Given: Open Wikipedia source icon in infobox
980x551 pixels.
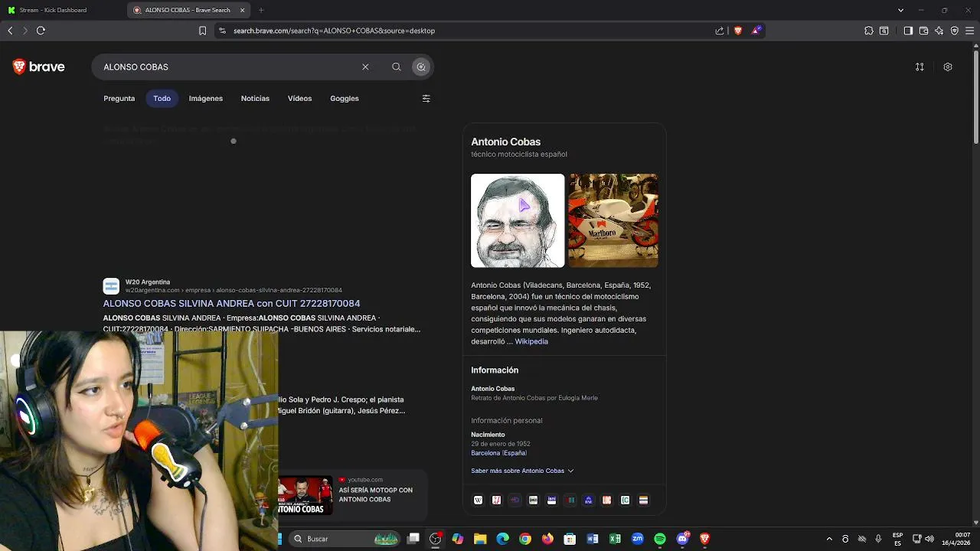Looking at the screenshot, I should 479,500.
